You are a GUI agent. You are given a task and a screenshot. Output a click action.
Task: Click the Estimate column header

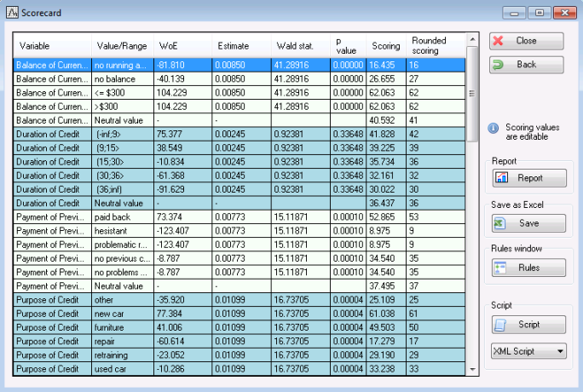(242, 46)
